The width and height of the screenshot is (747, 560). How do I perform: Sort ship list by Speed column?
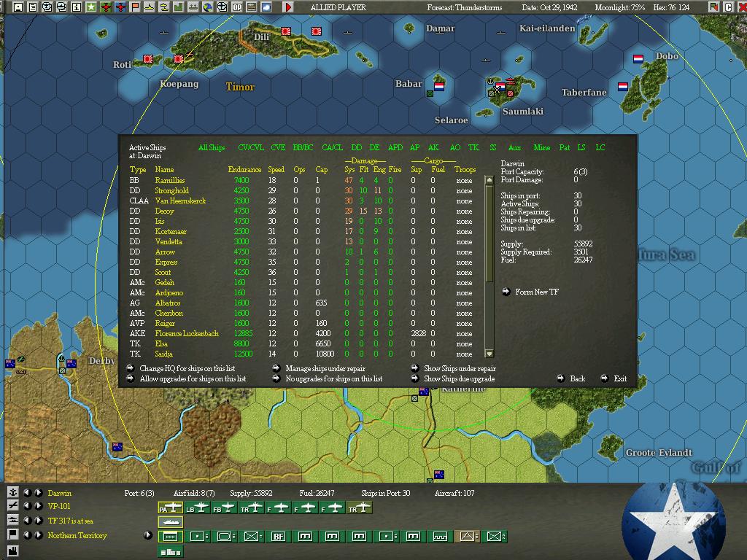click(276, 169)
